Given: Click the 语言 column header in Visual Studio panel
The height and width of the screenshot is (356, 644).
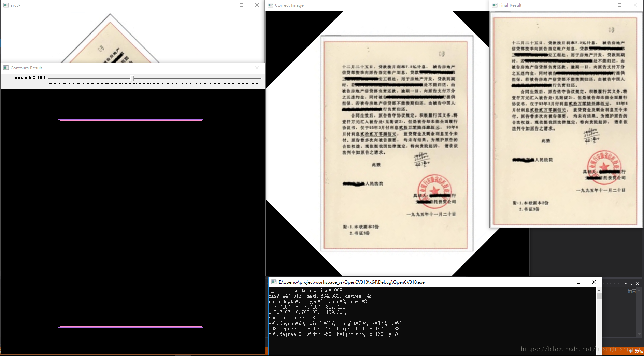Looking at the screenshot, I should [x=632, y=291].
